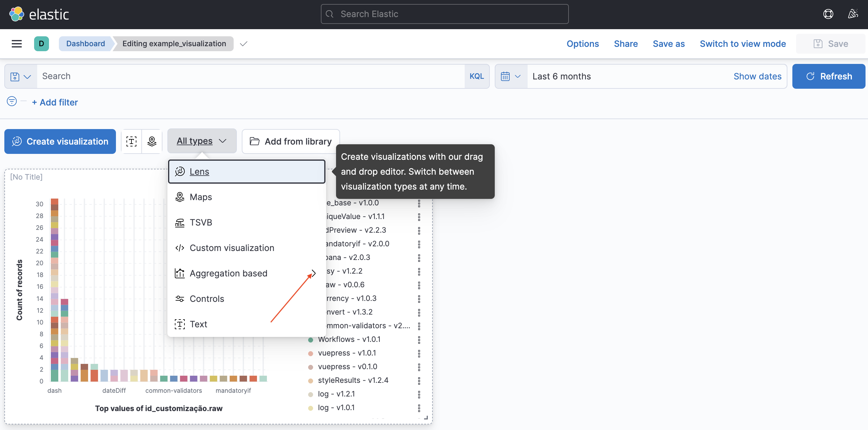Screen dimensions: 868x430
Task: Open options for sy - v1.2.2 legend item
Action: [x=419, y=271]
